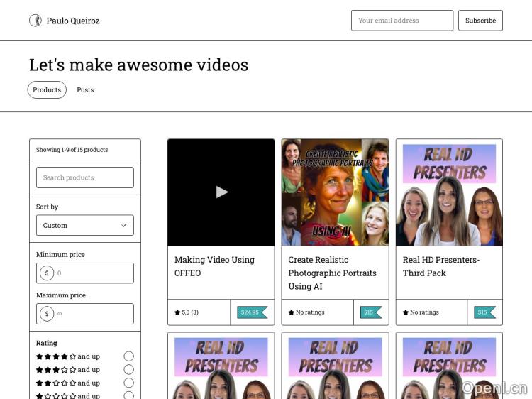The width and height of the screenshot is (532, 399).
Task: Click the email address input field
Action: (x=401, y=21)
